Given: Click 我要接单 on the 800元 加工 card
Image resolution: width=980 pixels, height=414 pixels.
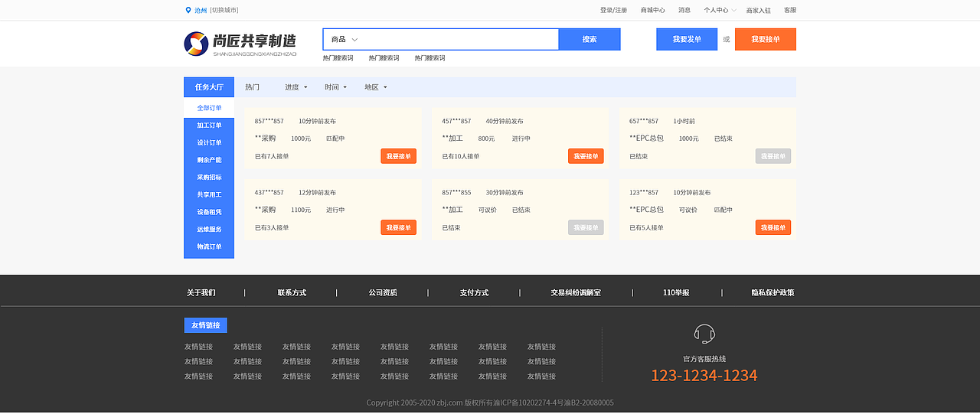Looking at the screenshot, I should (586, 156).
